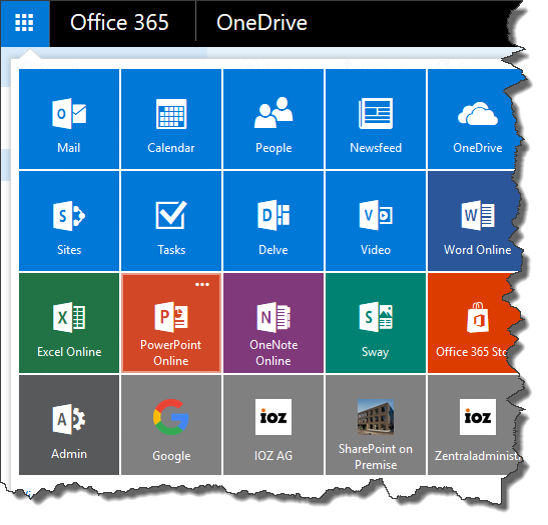Launch OneNote Online tile
The height and width of the screenshot is (525, 548).
(x=273, y=323)
